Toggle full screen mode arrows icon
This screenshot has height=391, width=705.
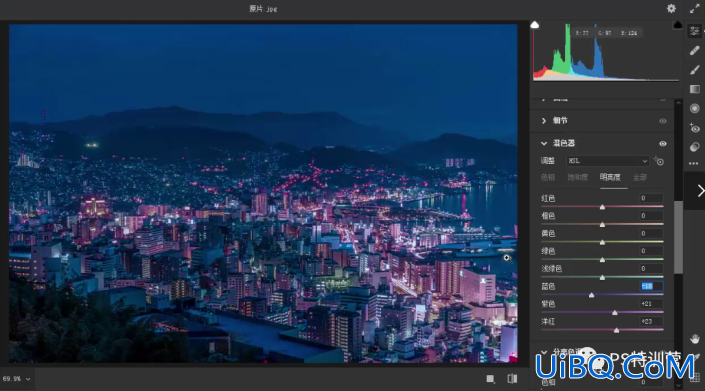[x=695, y=9]
